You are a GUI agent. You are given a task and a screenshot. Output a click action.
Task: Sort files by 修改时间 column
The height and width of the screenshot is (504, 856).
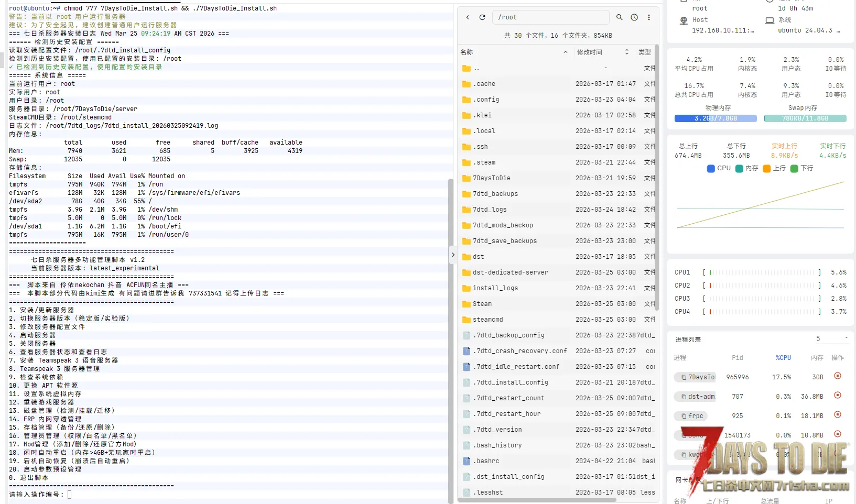click(590, 52)
